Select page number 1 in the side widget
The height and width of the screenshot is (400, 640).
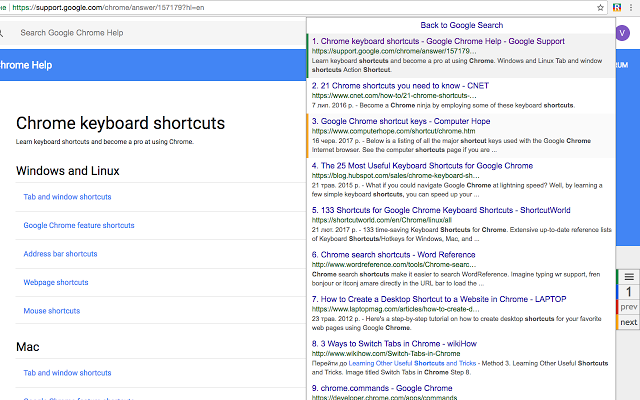629,292
